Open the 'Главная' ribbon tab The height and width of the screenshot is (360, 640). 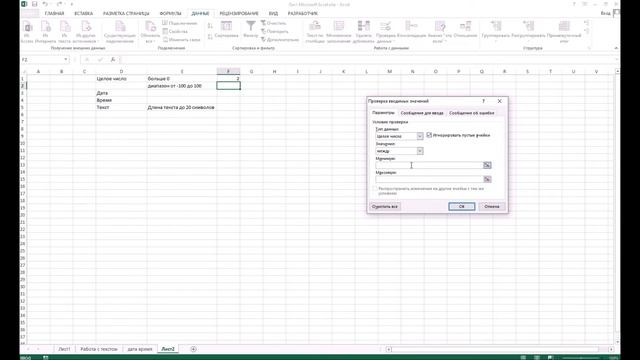[54, 13]
